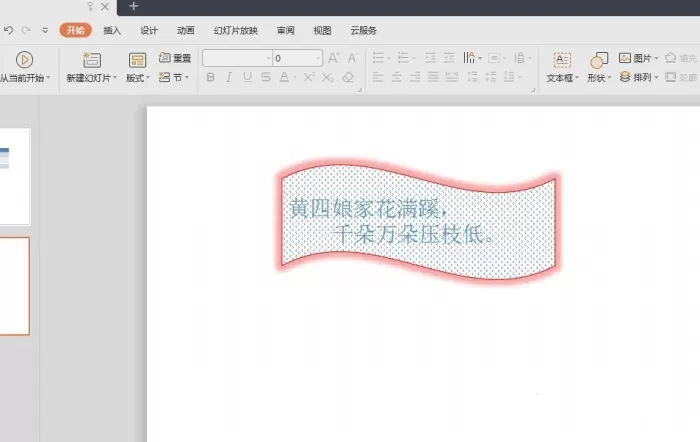
Task: Click the Undo arrow icon
Action: (x=8, y=30)
